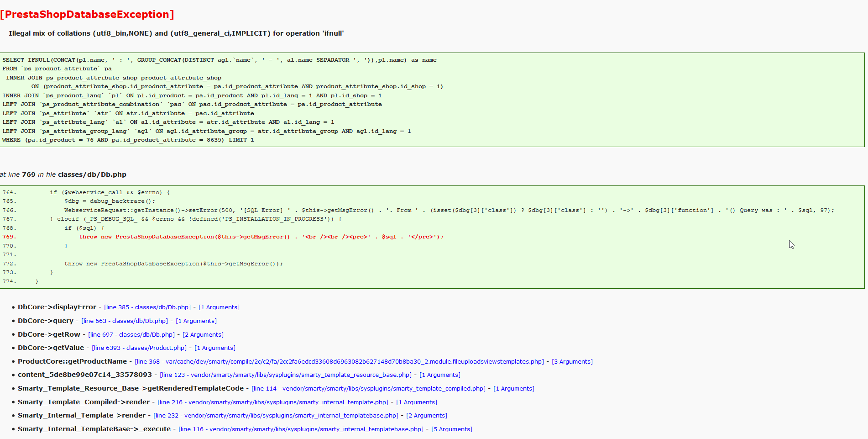This screenshot has height=439, width=868.
Task: Click the 'content_5de8be99e07c14_33578093' function name
Action: click(85, 375)
